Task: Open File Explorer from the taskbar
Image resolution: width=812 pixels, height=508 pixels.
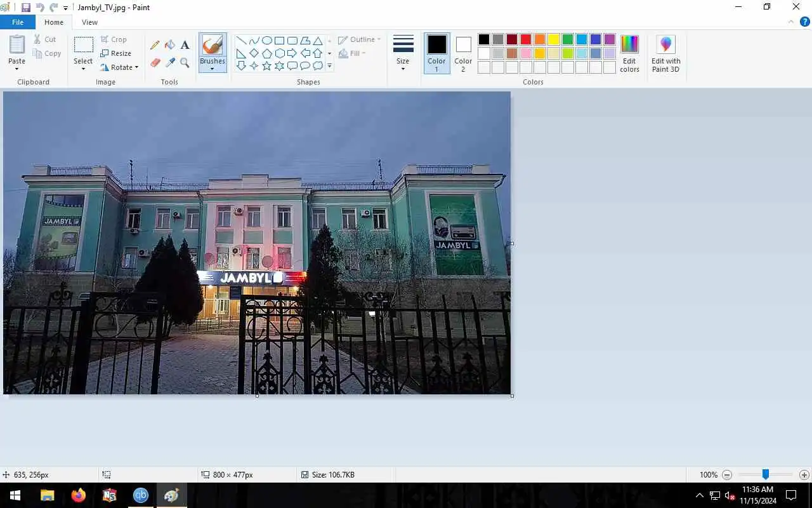Action: tap(47, 495)
